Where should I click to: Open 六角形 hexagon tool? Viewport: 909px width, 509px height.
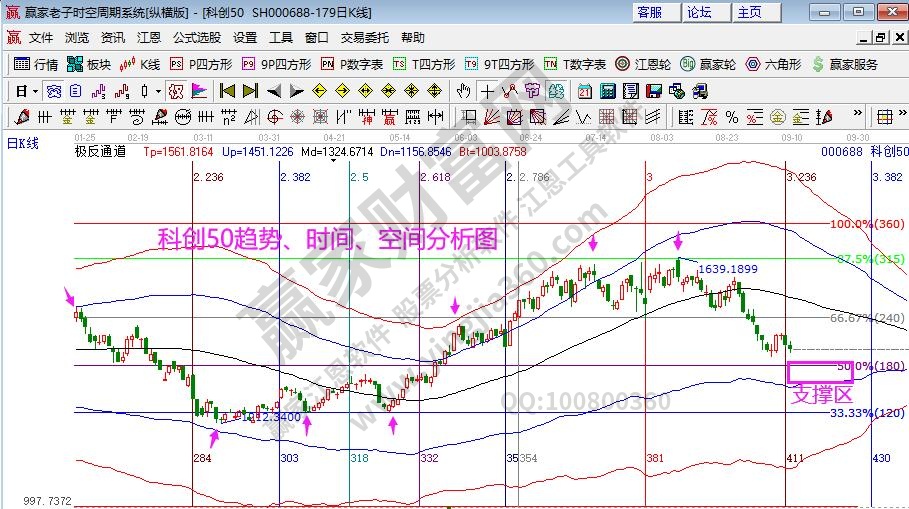(x=773, y=64)
